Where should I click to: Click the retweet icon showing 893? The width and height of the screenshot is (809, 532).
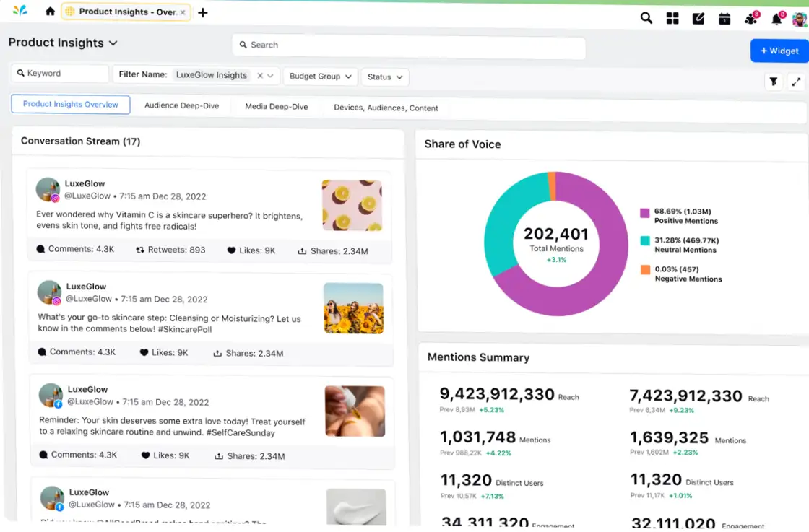click(x=140, y=250)
